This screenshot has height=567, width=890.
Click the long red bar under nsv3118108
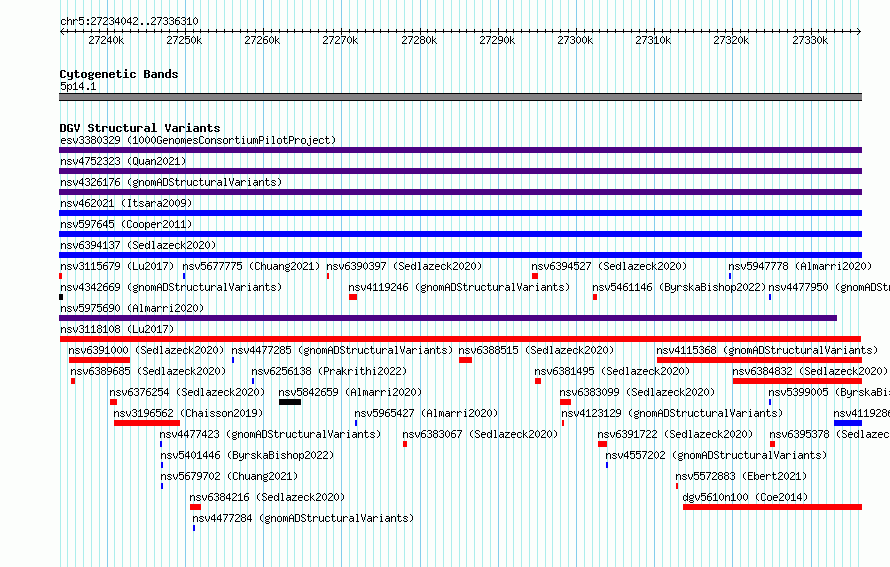pos(460,339)
